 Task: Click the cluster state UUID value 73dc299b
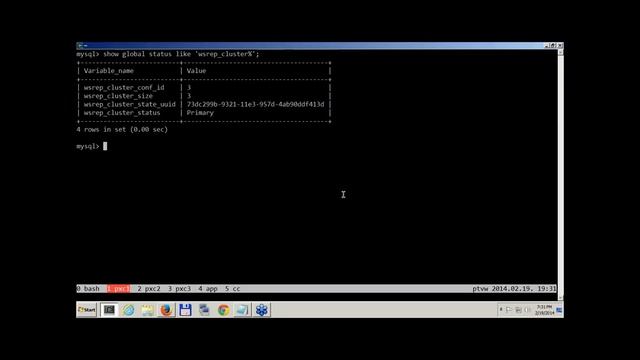coord(255,104)
